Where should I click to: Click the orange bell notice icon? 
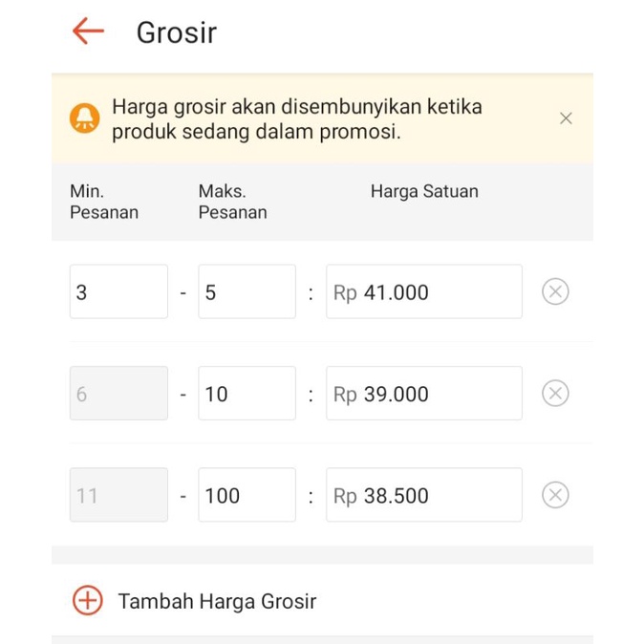[x=85, y=118]
